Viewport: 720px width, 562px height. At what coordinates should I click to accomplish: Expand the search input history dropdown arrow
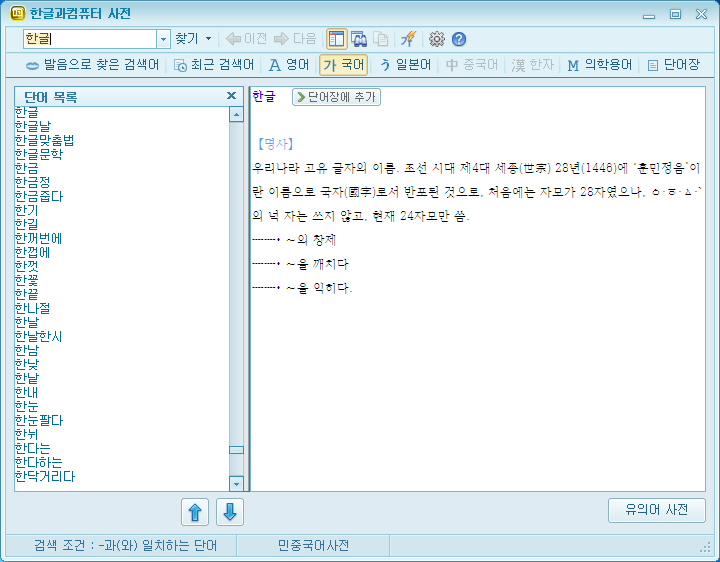[163, 39]
